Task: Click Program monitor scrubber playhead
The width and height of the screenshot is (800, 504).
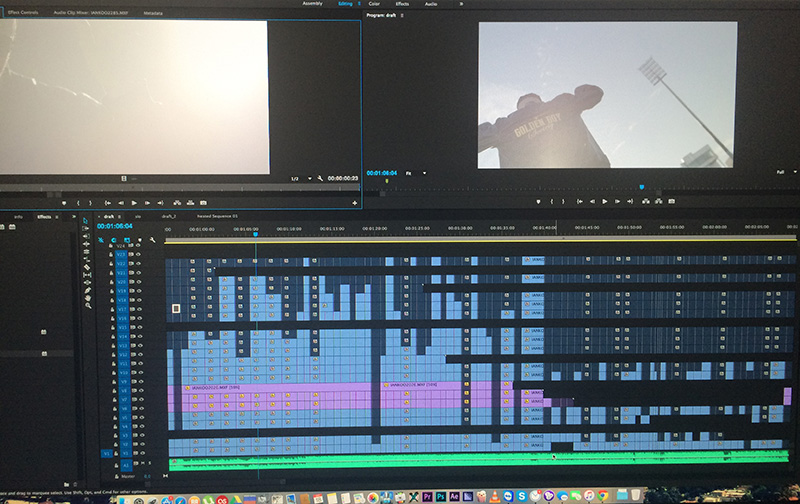Action: 641,187
